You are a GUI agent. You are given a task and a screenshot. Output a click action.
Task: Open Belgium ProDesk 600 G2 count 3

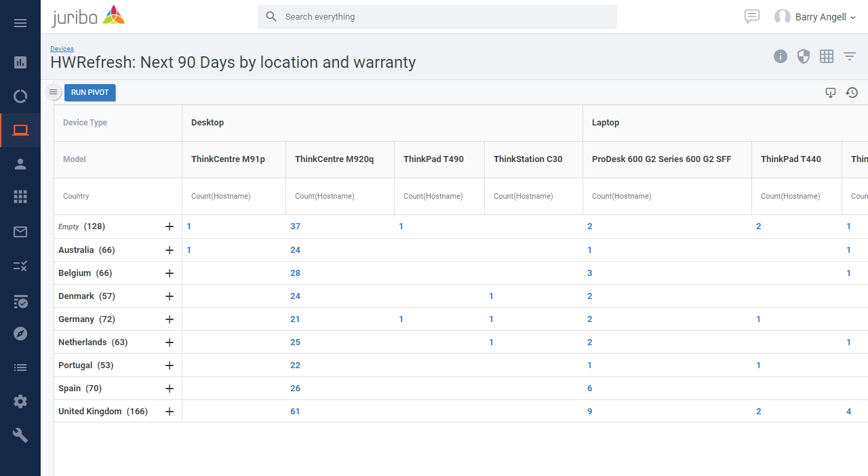point(590,273)
